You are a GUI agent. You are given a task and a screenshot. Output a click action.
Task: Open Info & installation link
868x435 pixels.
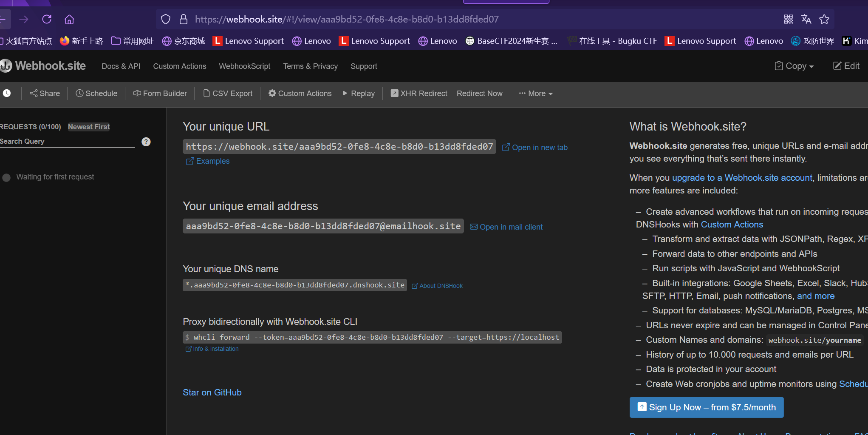tap(212, 349)
